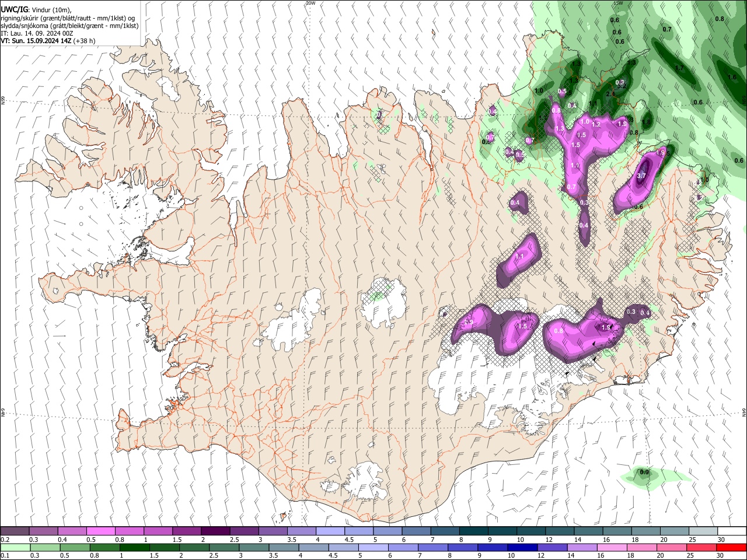Click the bright red rain swatch above 30
747x560 pixels.
(x=731, y=547)
